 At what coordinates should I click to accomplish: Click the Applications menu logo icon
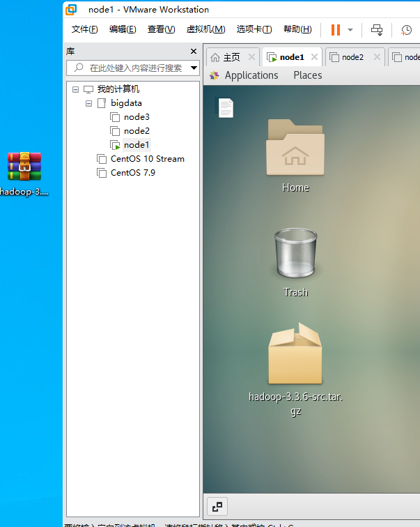tap(215, 75)
